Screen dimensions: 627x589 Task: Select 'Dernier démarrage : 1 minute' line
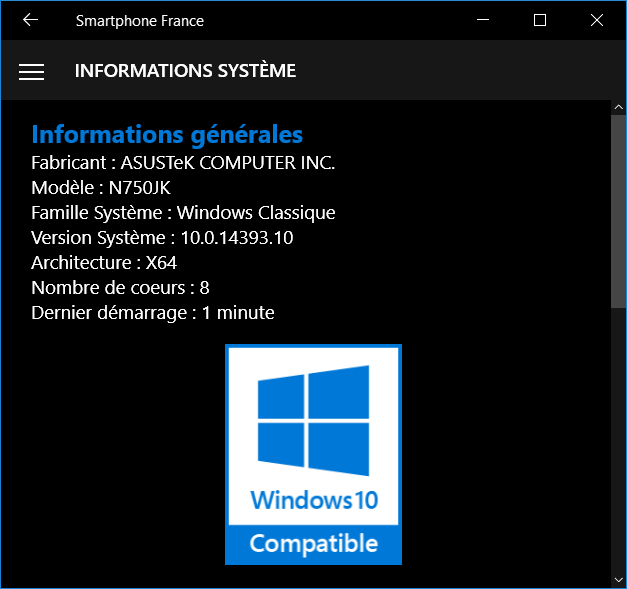point(153,313)
